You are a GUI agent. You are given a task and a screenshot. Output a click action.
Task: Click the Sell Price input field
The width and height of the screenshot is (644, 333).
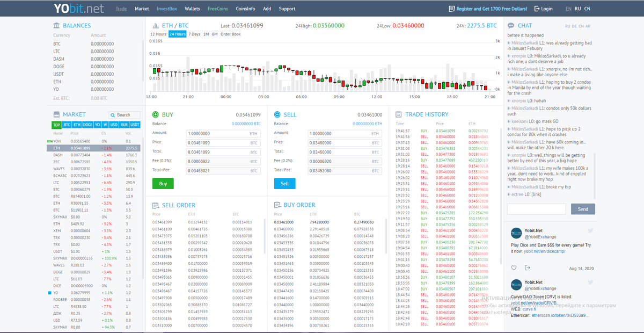pyautogui.click(x=345, y=142)
